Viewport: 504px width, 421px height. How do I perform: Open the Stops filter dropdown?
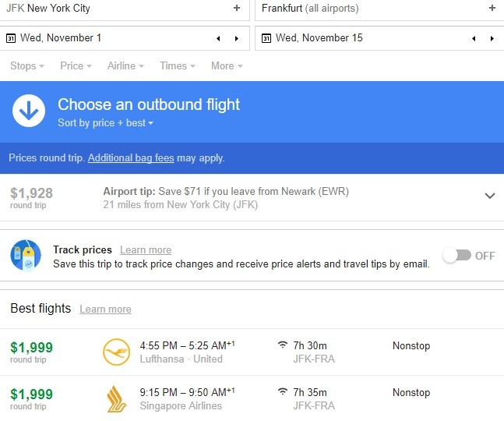[x=26, y=66]
